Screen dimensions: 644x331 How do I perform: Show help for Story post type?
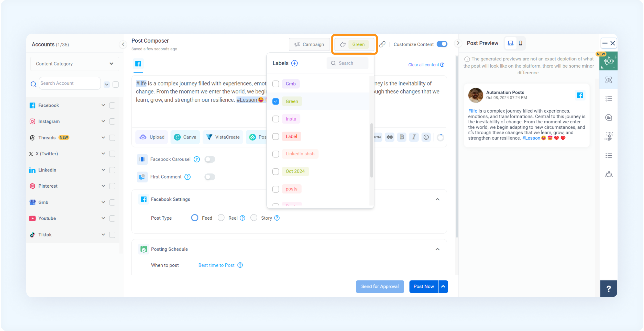click(x=277, y=218)
